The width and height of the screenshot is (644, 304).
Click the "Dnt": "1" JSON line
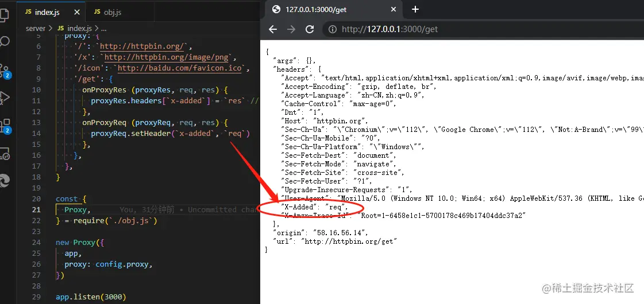(x=302, y=112)
